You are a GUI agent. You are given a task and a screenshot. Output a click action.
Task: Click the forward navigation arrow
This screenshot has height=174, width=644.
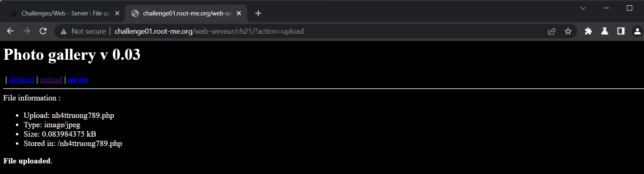pos(27,31)
